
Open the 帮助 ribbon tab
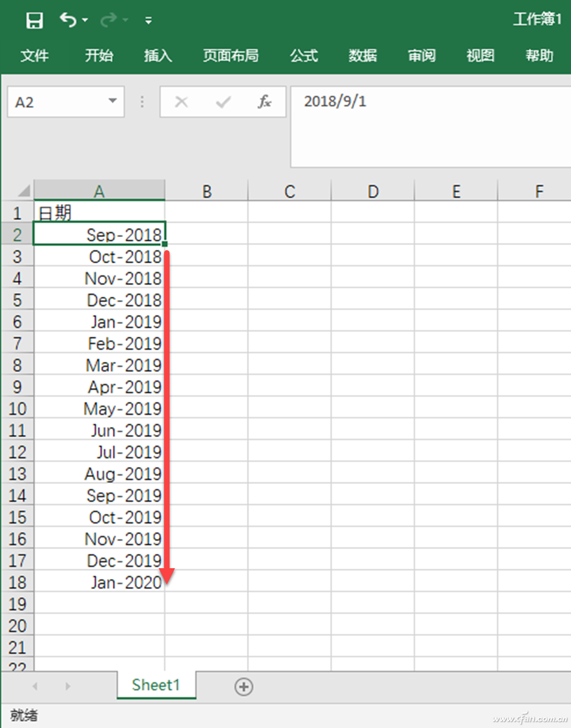(x=540, y=55)
